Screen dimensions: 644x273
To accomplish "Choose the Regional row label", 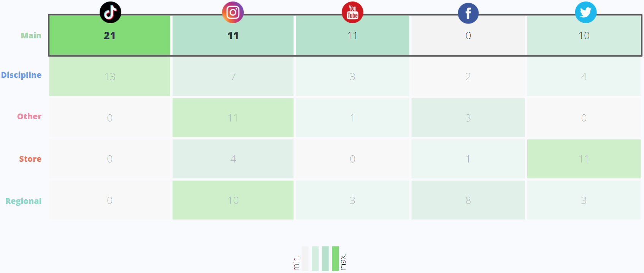I will (24, 201).
